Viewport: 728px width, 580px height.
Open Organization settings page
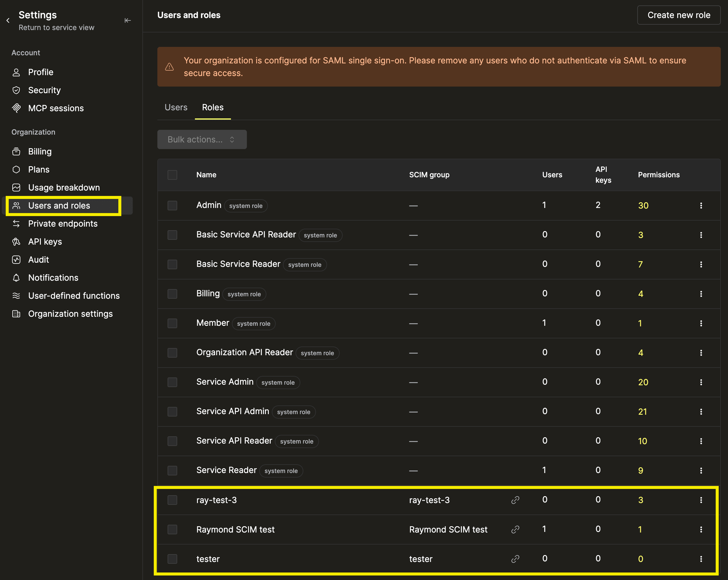(71, 314)
